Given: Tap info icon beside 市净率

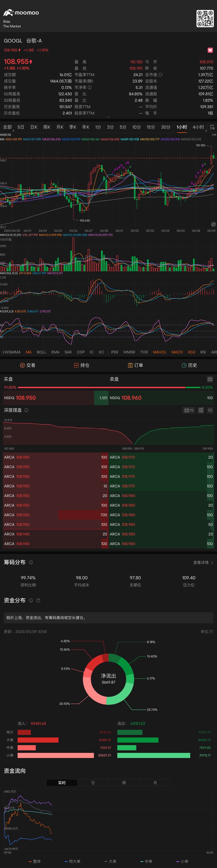Looking at the screenshot, I should [x=90, y=88].
